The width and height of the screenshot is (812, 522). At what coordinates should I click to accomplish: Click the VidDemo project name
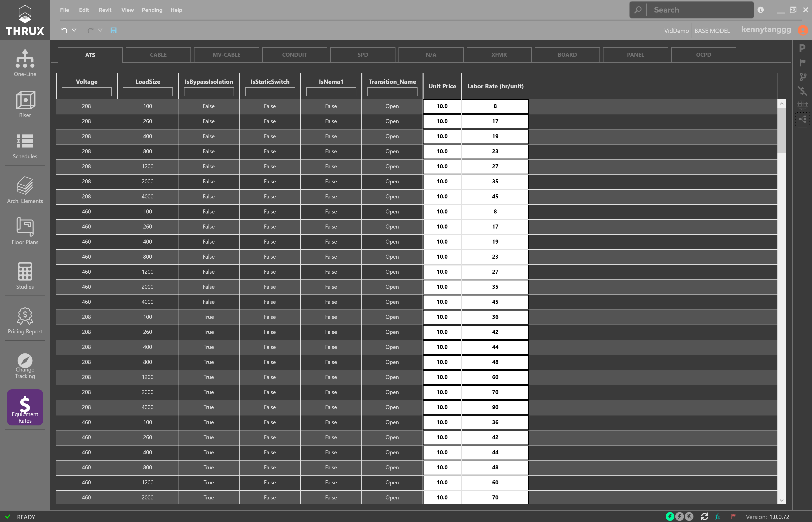[x=676, y=31]
